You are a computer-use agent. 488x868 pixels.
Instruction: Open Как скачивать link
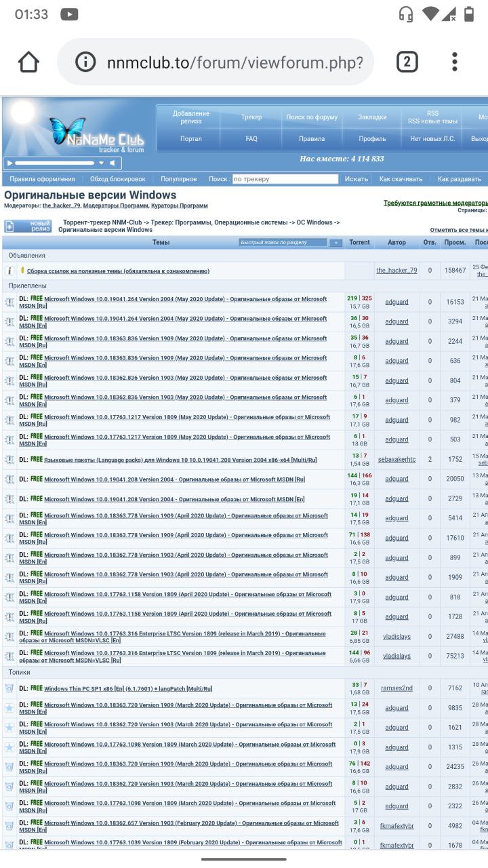click(x=401, y=179)
